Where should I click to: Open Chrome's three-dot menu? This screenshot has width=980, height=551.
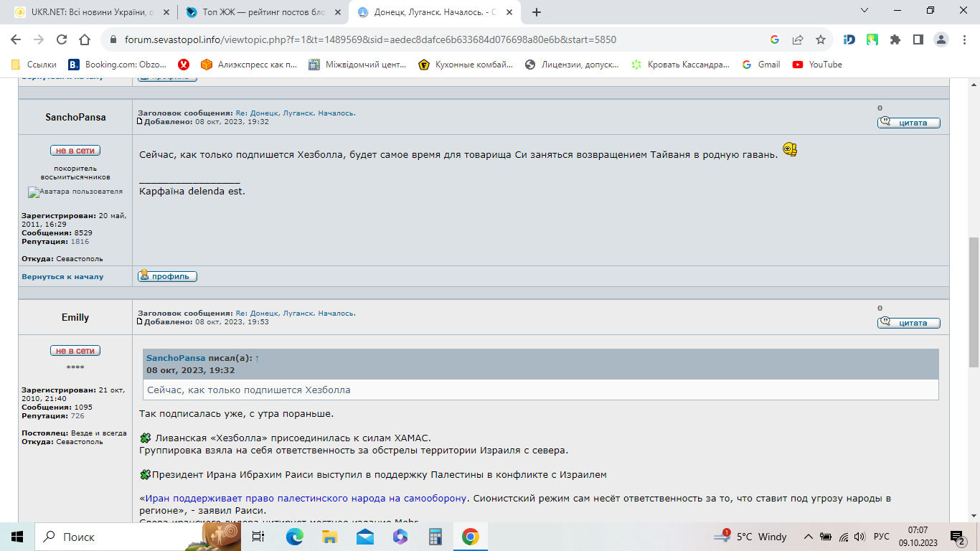click(x=963, y=39)
